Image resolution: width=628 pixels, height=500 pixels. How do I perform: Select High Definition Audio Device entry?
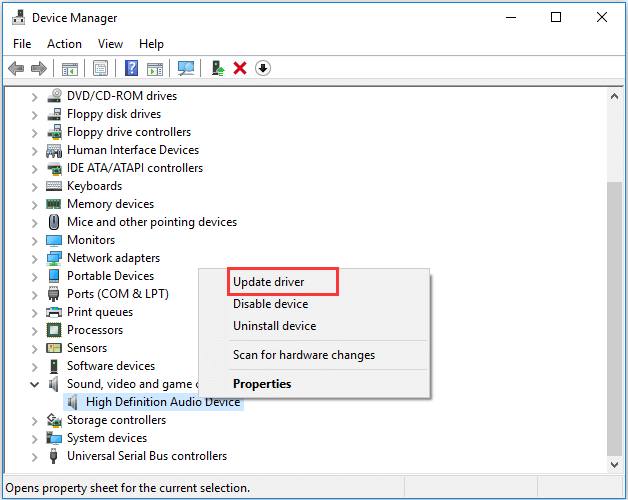coord(154,402)
